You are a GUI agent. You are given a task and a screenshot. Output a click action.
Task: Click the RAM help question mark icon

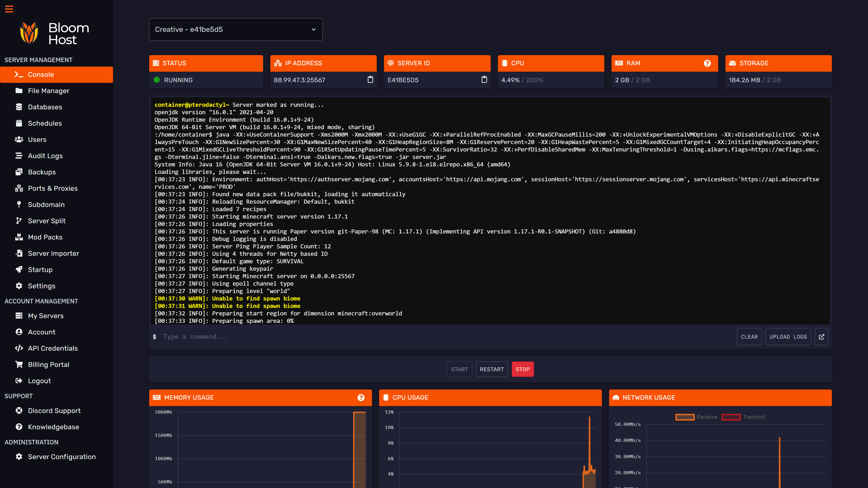point(707,63)
